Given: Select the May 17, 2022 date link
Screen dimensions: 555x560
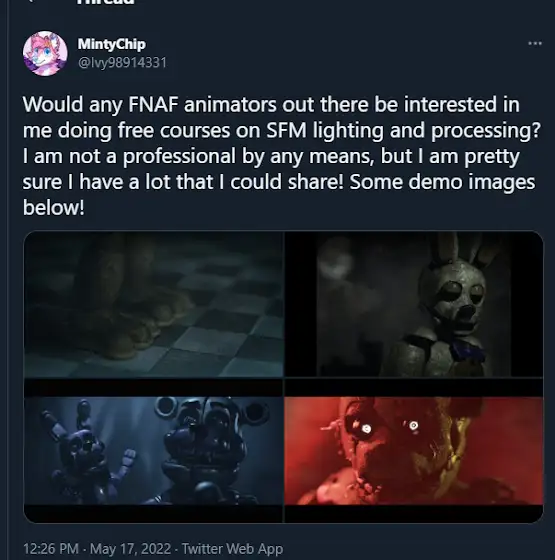Looking at the screenshot, I should 130,549.
